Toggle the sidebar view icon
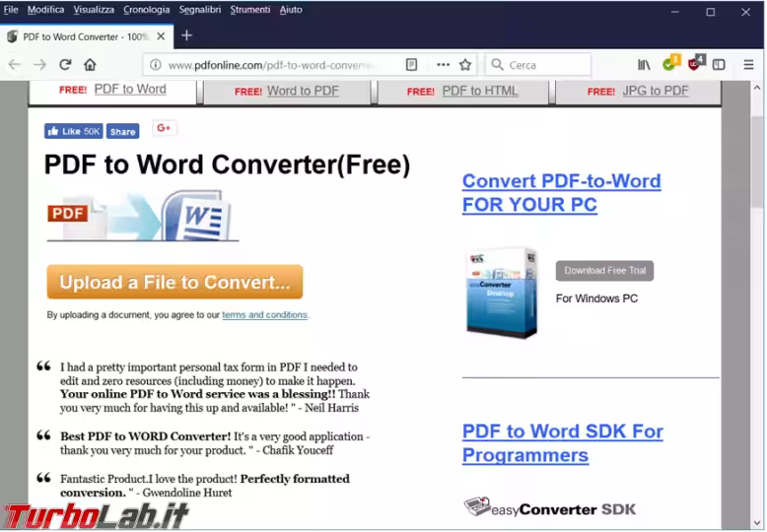Image resolution: width=767 pixels, height=532 pixels. tap(719, 65)
